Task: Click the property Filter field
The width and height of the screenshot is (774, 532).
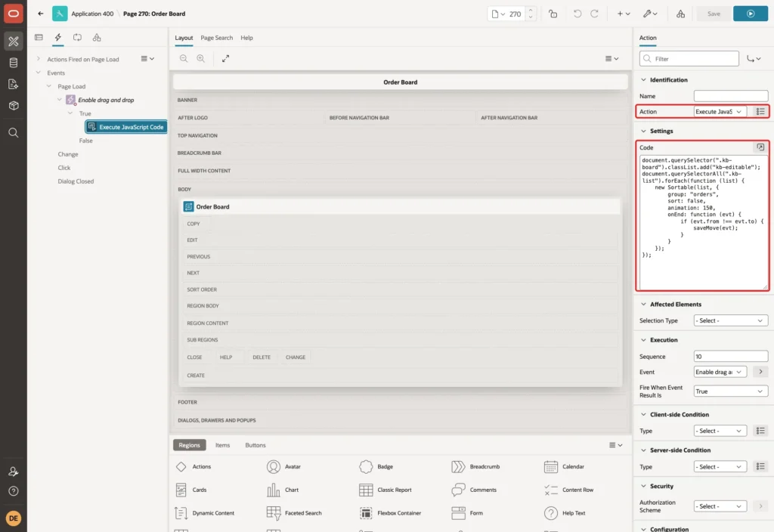Action: (689, 59)
